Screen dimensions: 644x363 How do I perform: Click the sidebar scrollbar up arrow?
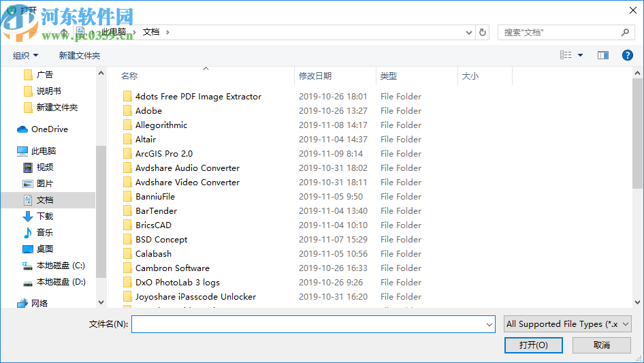[x=101, y=73]
